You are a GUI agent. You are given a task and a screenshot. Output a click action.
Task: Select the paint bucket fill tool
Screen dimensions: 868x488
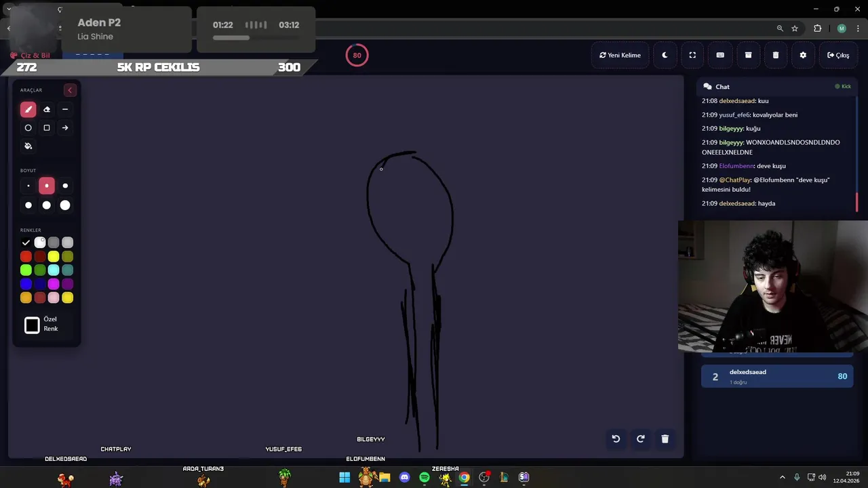[28, 146]
